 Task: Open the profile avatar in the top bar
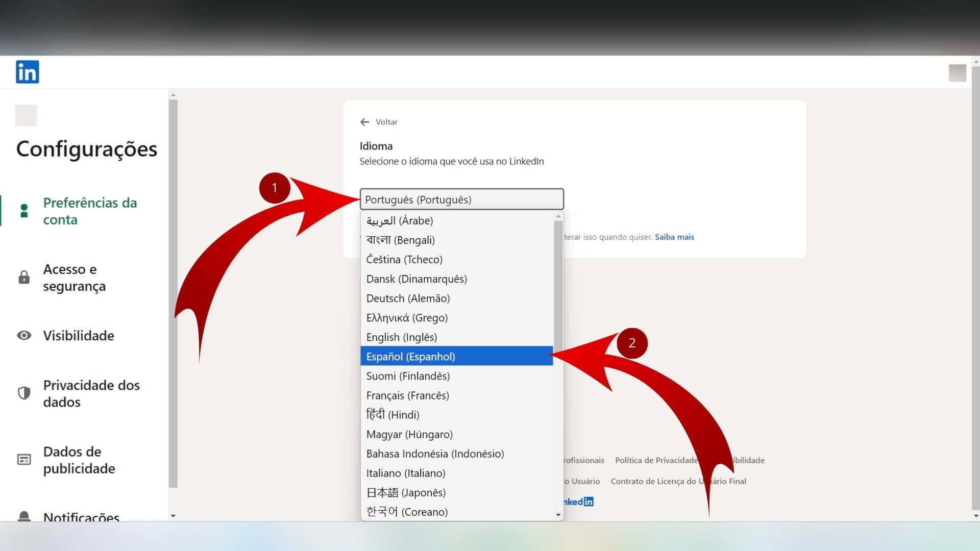pos(957,73)
